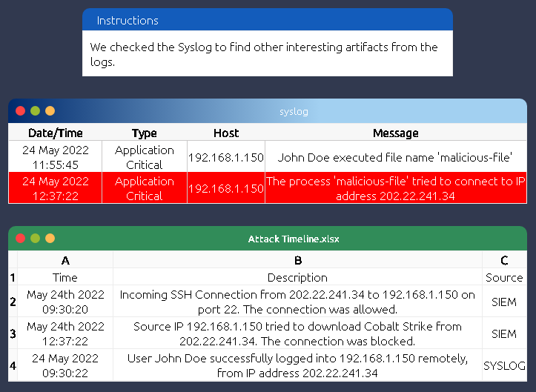Click the Host column header in syslog
This screenshot has height=392, width=536.
pyautogui.click(x=226, y=133)
